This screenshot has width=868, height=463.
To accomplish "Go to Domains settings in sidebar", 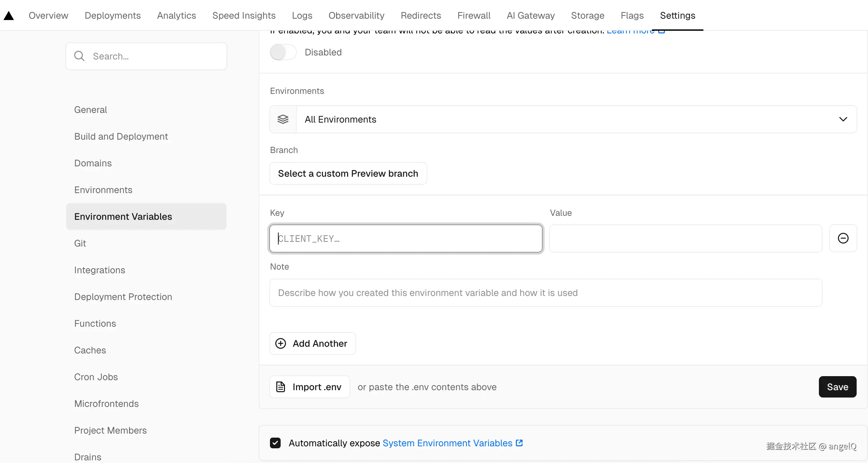I will pos(93,163).
